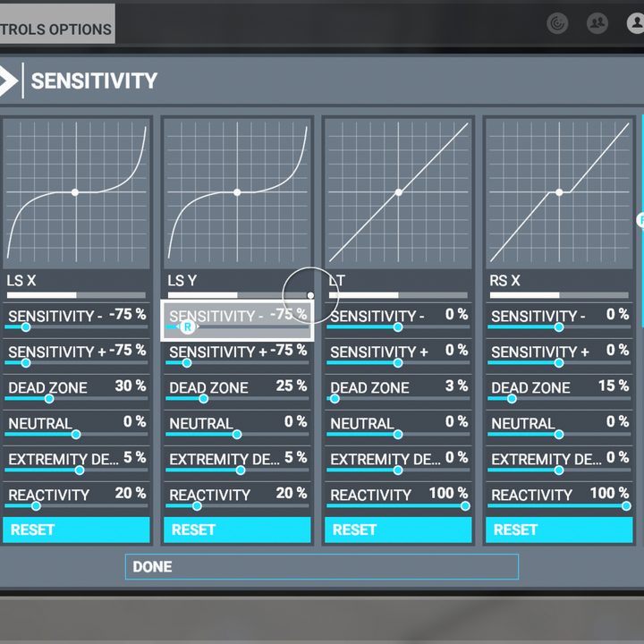Adjust LT Sensitivity plus slider
This screenshot has width=644, height=644.
click(x=398, y=362)
